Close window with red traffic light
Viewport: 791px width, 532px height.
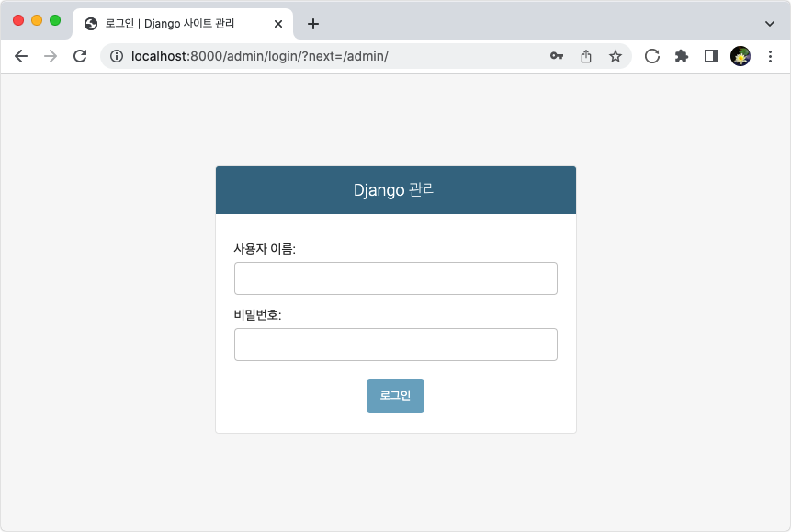click(x=18, y=20)
